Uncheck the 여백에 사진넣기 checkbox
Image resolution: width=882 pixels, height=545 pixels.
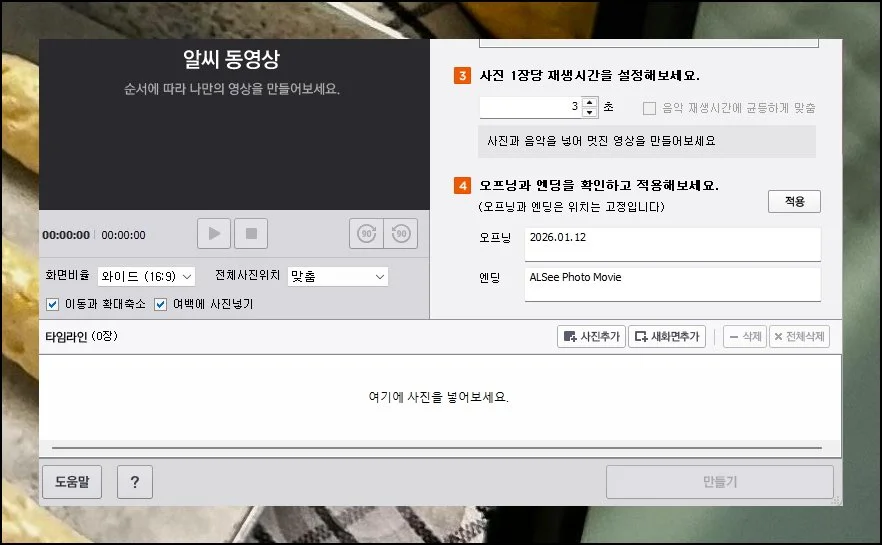161,304
